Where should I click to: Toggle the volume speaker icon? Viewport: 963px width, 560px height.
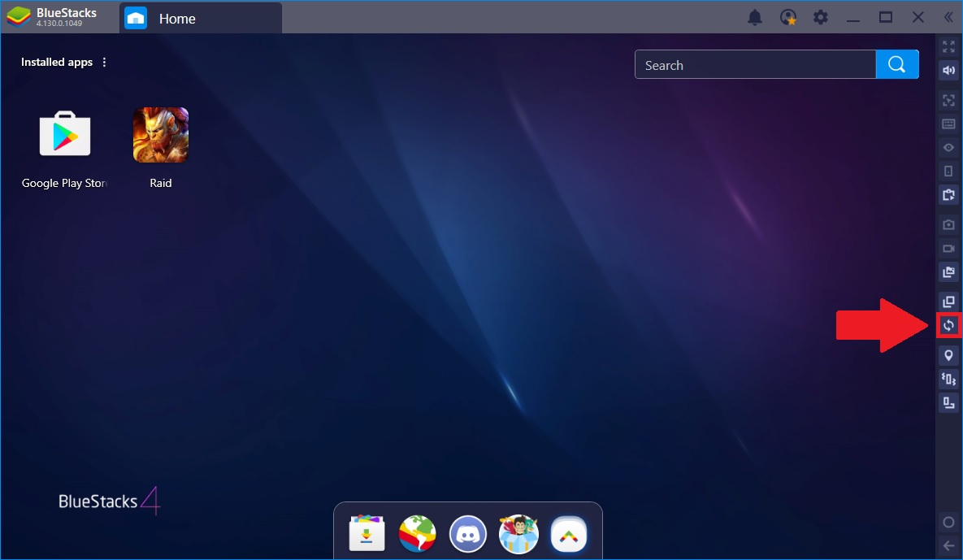pos(948,70)
